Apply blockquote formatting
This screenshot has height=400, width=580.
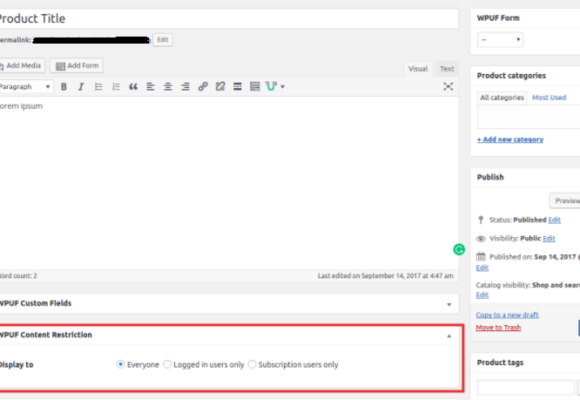pyautogui.click(x=133, y=87)
